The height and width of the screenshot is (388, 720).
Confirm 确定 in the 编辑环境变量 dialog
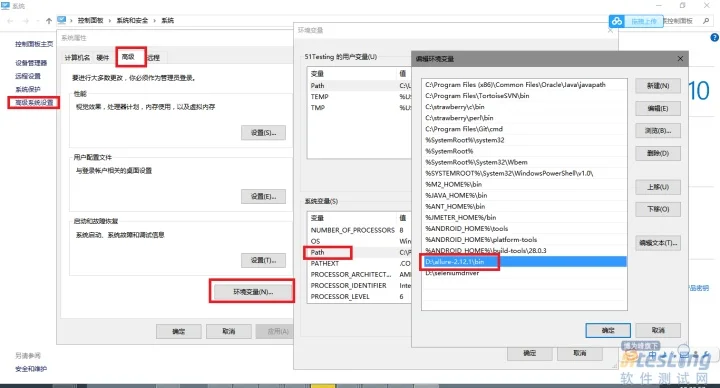[x=608, y=330]
